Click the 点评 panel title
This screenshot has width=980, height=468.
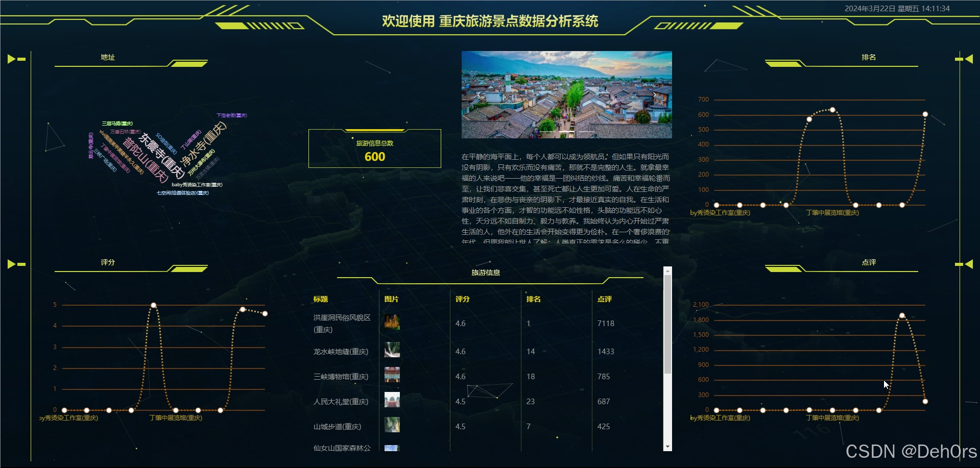(869, 262)
